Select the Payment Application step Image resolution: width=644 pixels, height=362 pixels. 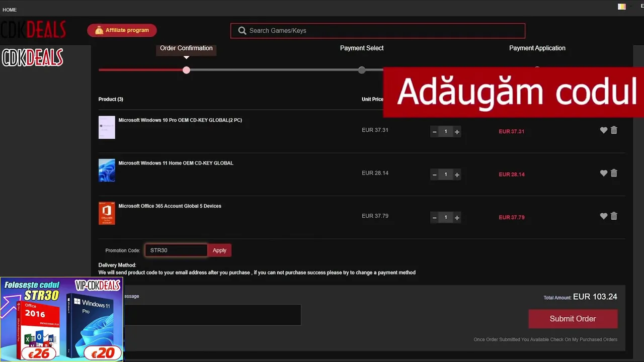(x=537, y=48)
